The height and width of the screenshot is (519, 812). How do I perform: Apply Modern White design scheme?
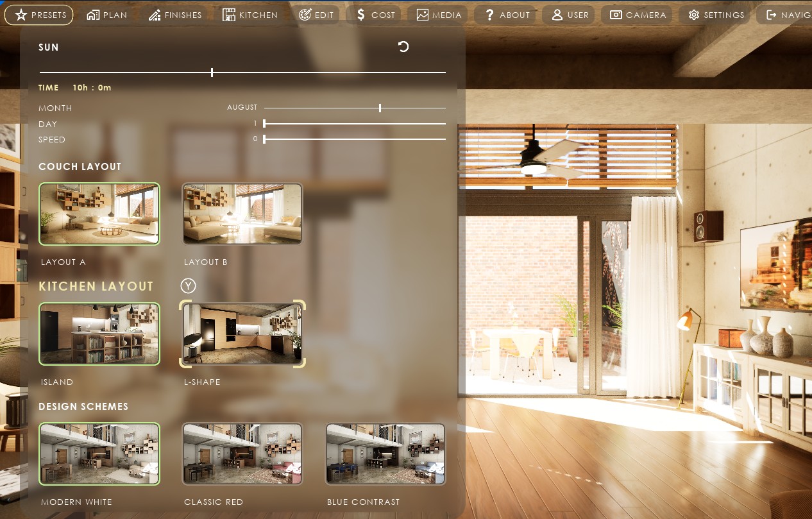tap(99, 454)
